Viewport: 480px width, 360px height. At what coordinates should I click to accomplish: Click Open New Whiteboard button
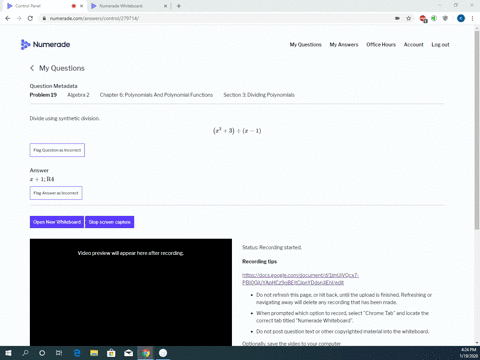(57, 222)
